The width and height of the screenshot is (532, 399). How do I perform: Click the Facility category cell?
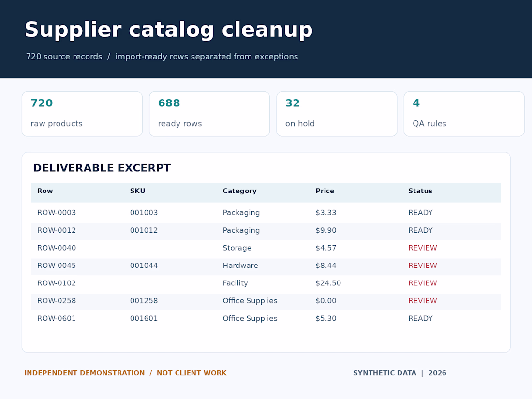[235, 283]
